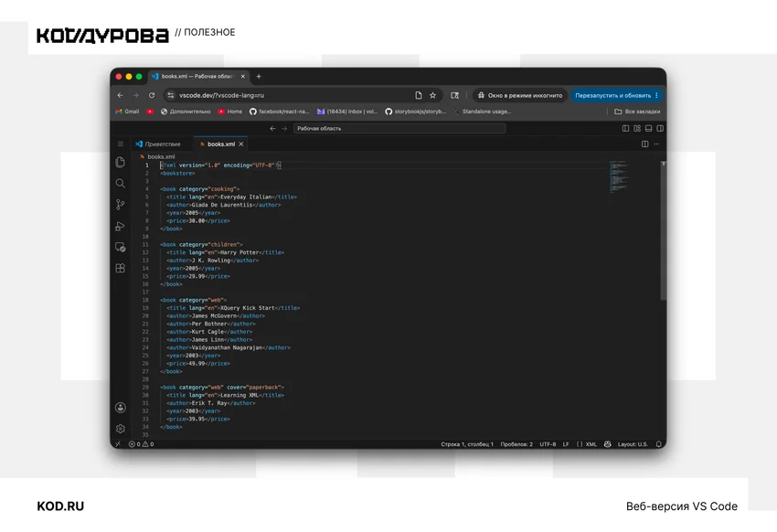Viewport: 777px width, 532px height.
Task: Open the storybookjs/storyb... bookmark
Action: [x=415, y=112]
